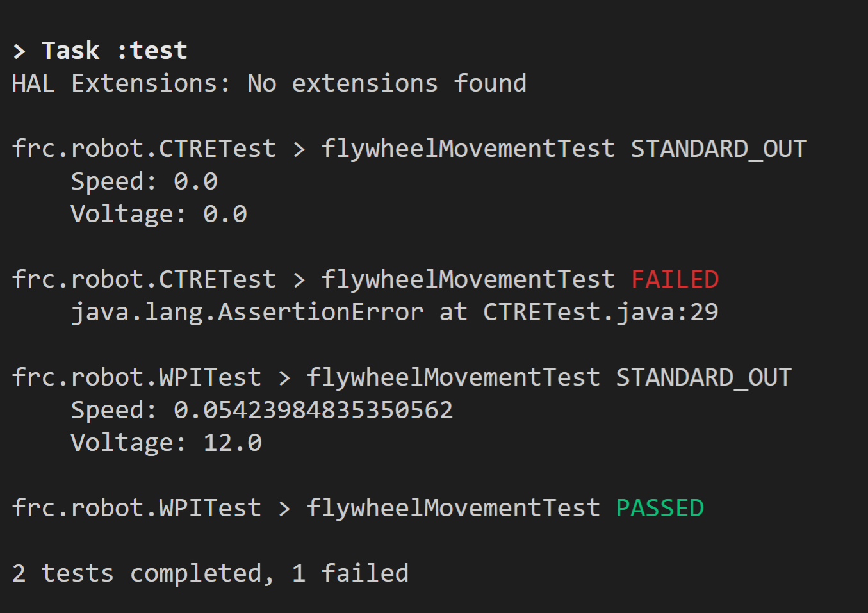Click 'frc.robot.CTRETest' in the failed line
The image size is (868, 613).
pyautogui.click(x=144, y=279)
